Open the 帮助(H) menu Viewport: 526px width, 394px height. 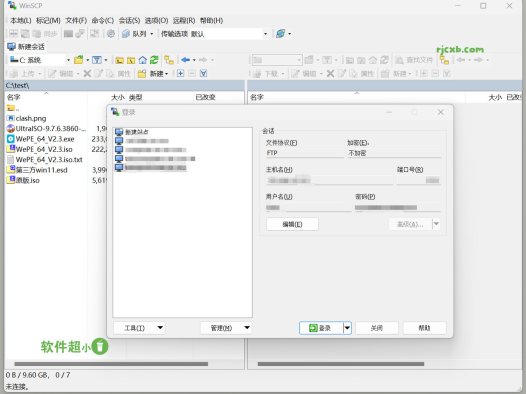[x=211, y=20]
